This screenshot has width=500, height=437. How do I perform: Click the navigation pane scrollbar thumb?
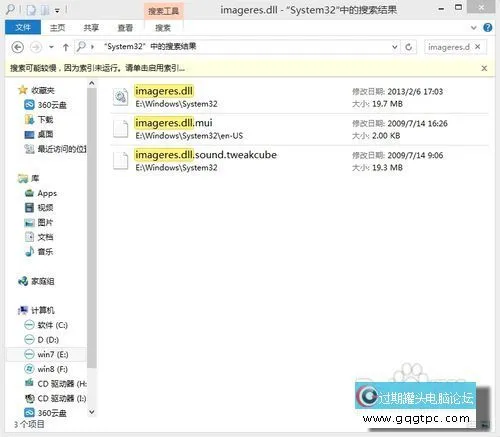[92, 228]
